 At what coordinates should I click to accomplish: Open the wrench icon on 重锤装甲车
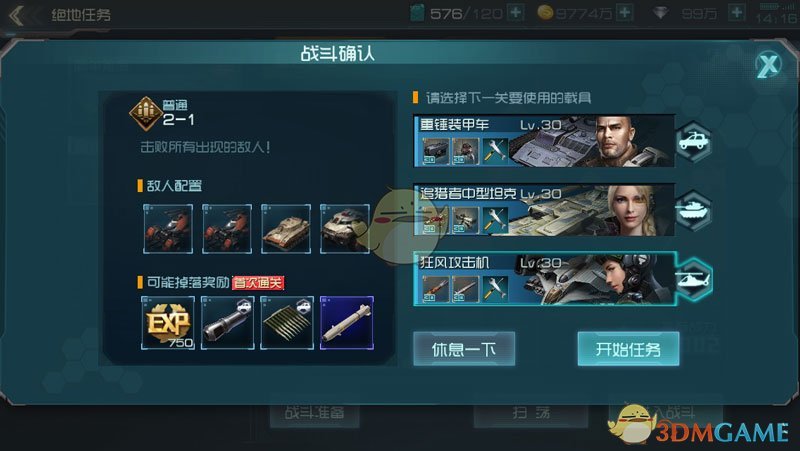[494, 151]
